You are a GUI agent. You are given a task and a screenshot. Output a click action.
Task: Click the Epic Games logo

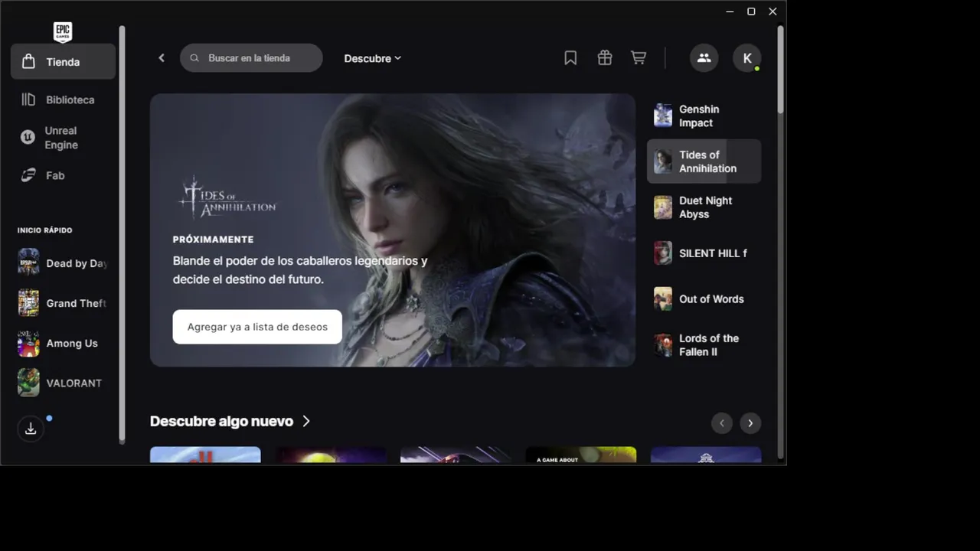click(63, 31)
